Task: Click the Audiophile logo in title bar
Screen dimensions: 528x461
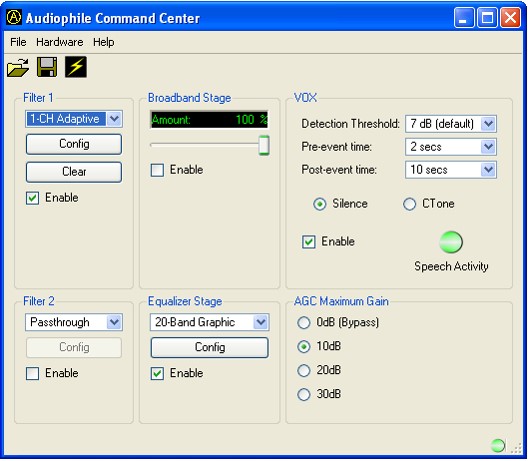Action: click(x=14, y=18)
